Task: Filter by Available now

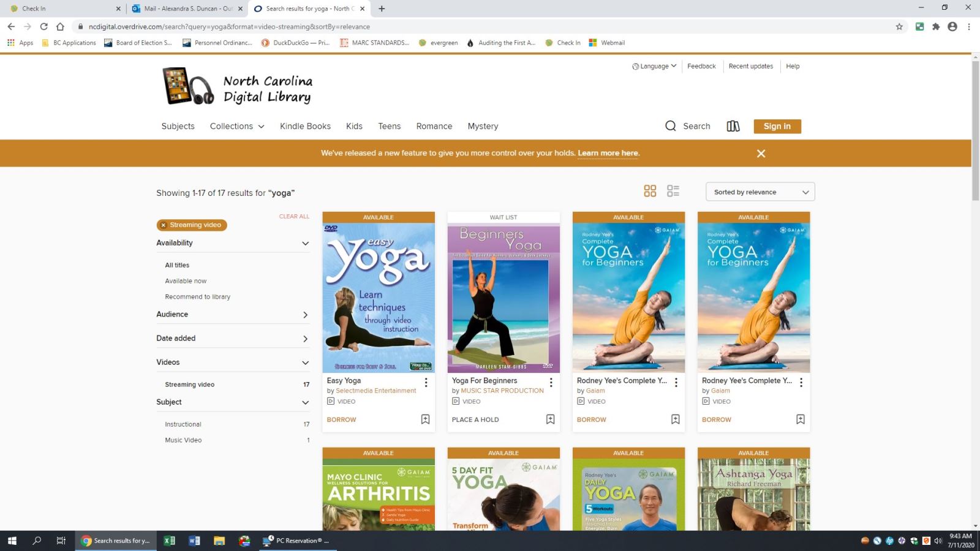Action: [186, 281]
